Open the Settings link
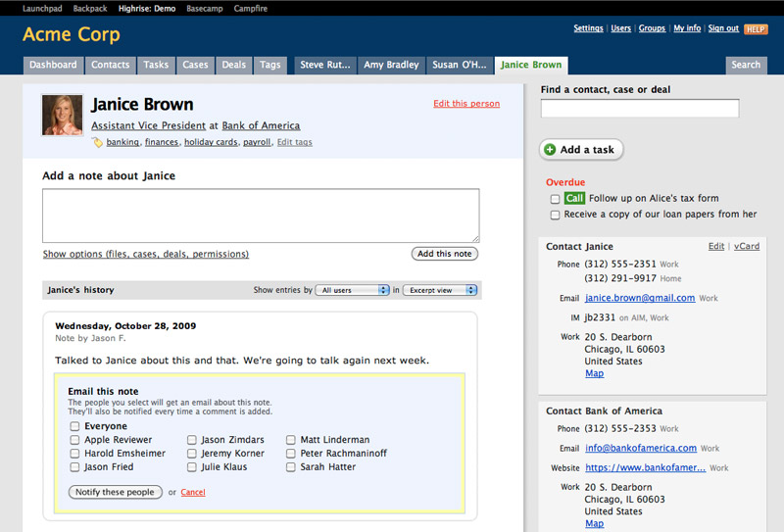The image size is (784, 532). 588,28
